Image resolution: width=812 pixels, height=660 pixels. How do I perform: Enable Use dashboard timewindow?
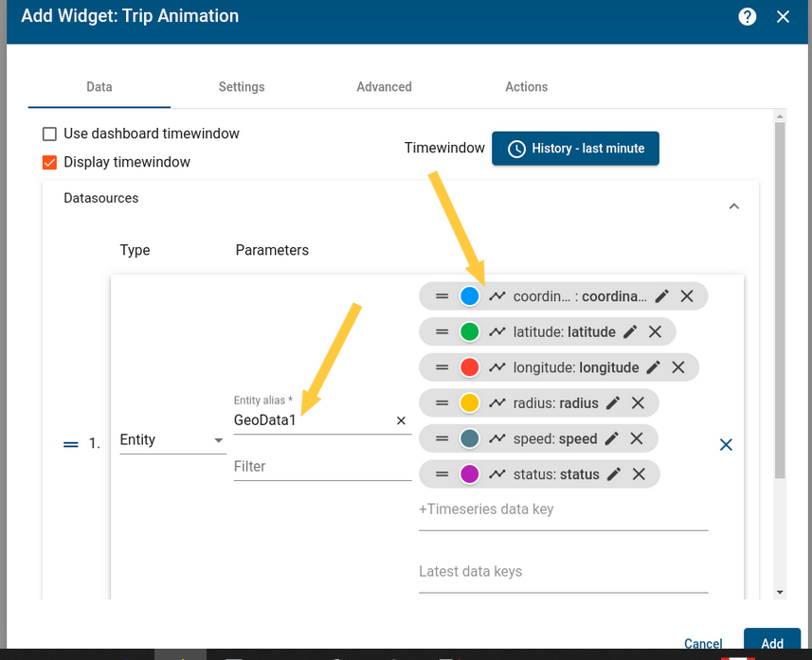[49, 134]
